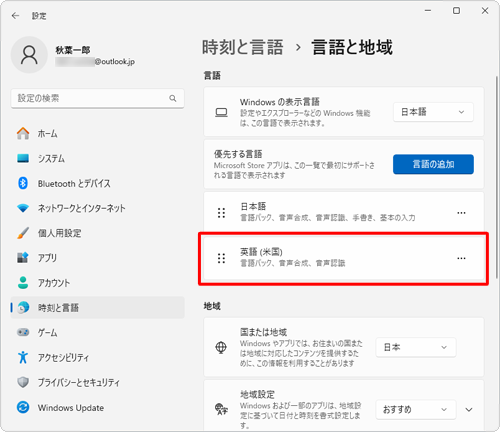Select the 日本語 language row
Viewport: 500px width, 432px height.
(x=344, y=213)
